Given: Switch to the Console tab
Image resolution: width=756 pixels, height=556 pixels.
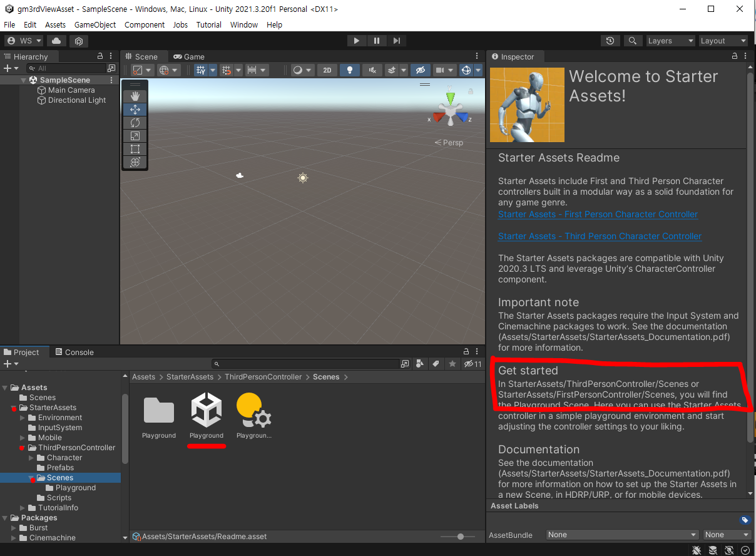Looking at the screenshot, I should coord(74,352).
